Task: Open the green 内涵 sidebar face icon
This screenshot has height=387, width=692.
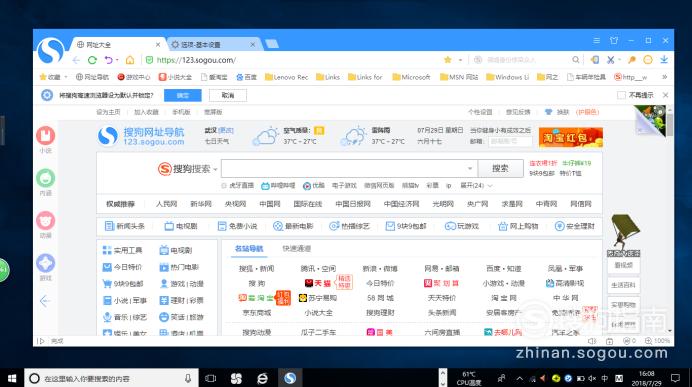Action: 45,178
